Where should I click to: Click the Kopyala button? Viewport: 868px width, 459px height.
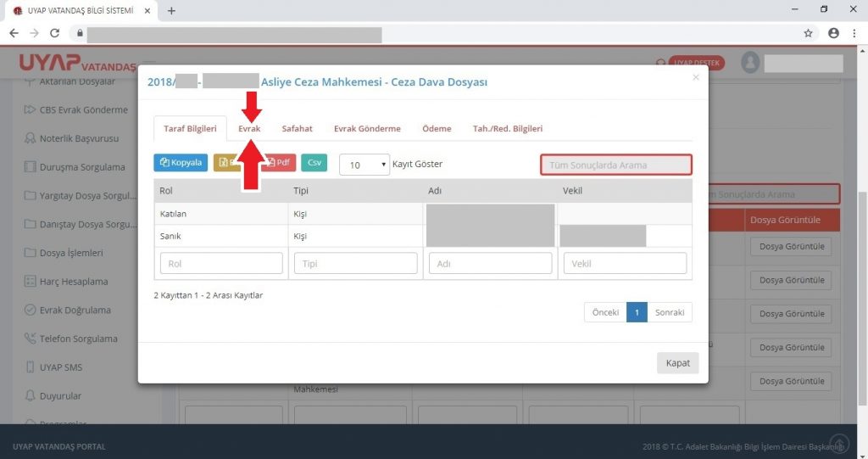(x=180, y=164)
